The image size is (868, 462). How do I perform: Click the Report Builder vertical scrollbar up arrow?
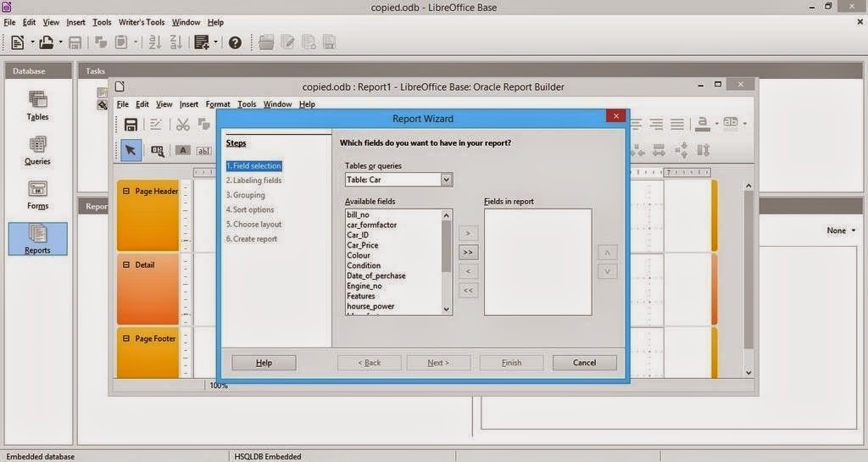coord(748,186)
